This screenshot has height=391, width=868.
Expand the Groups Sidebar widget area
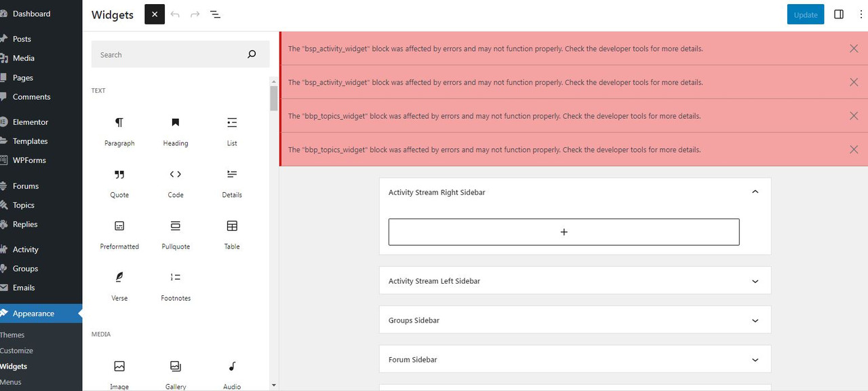(755, 320)
